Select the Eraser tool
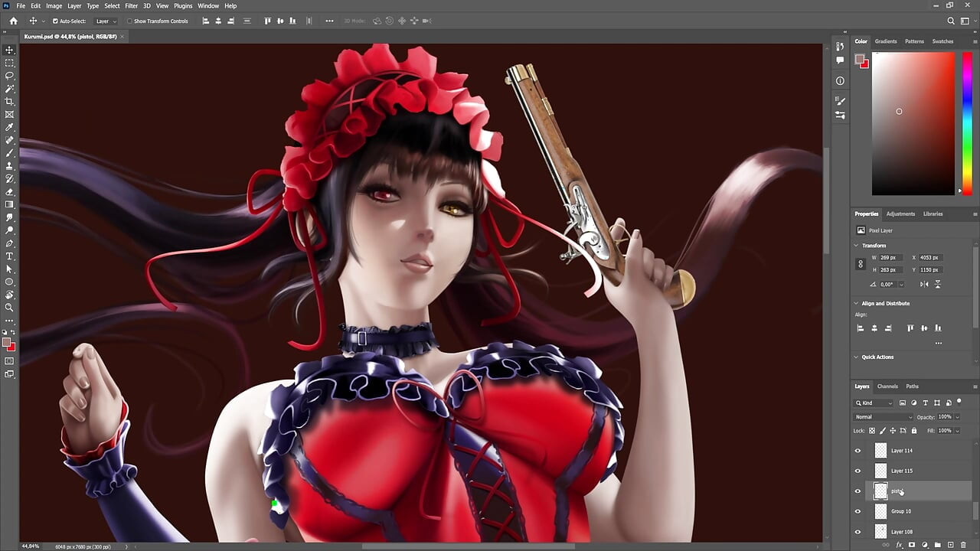This screenshot has height=551, width=980. coord(9,191)
